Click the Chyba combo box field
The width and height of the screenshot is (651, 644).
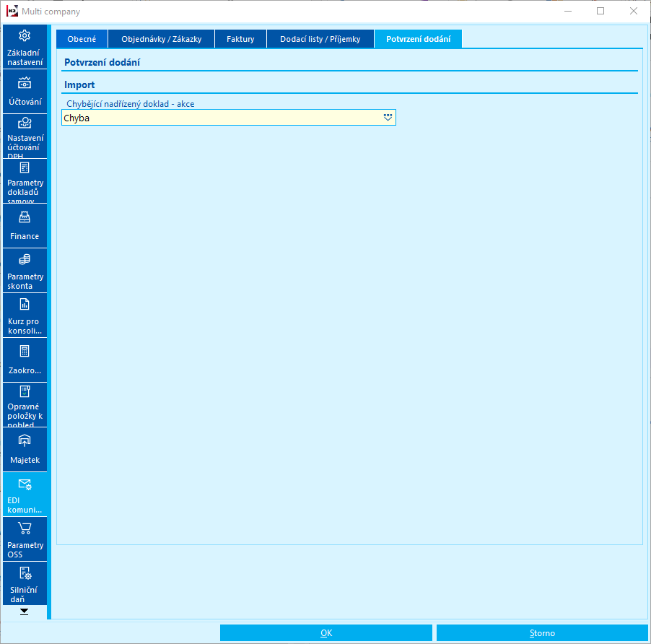coord(229,118)
